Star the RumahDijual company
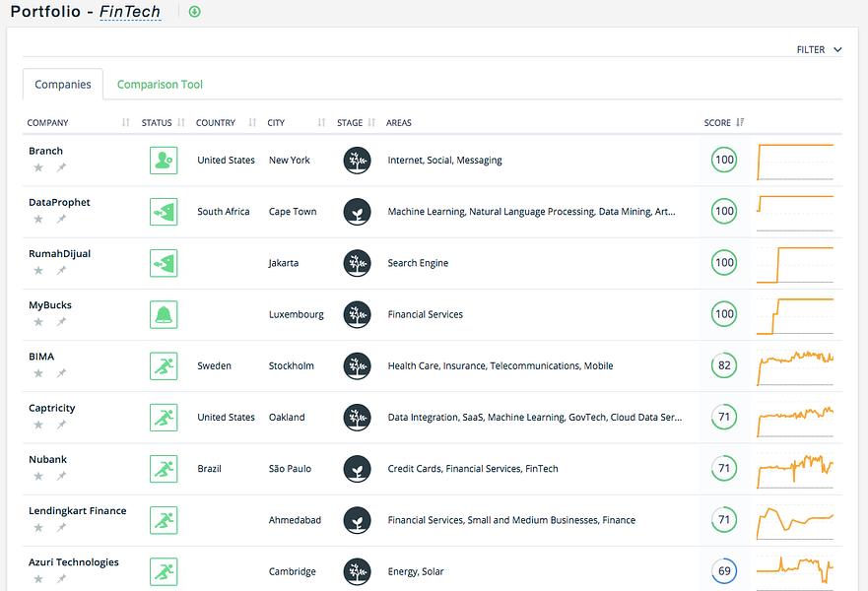 [38, 270]
